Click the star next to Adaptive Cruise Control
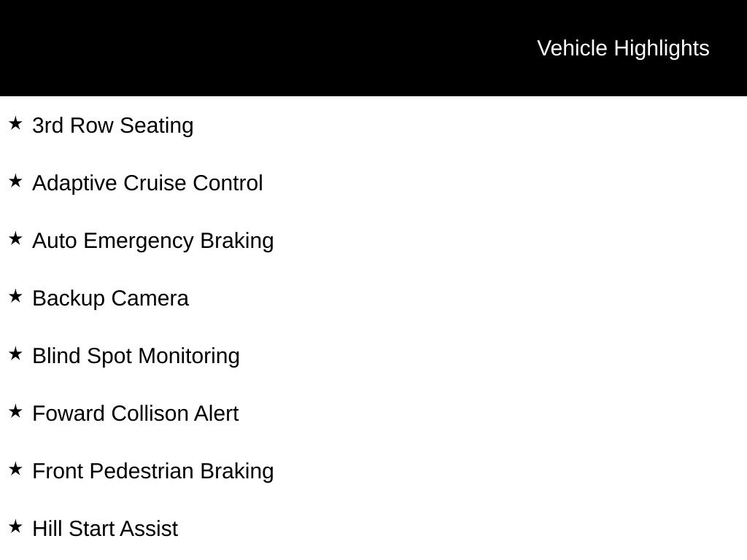 [x=15, y=182]
